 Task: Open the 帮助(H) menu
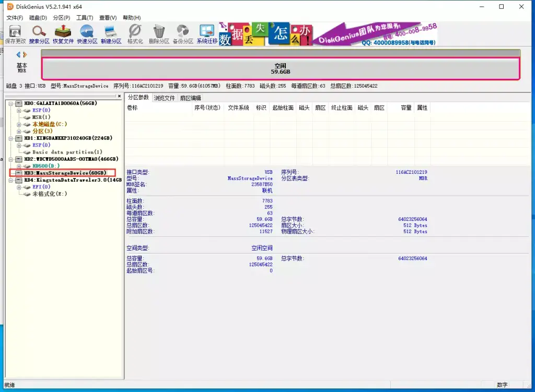coord(132,18)
